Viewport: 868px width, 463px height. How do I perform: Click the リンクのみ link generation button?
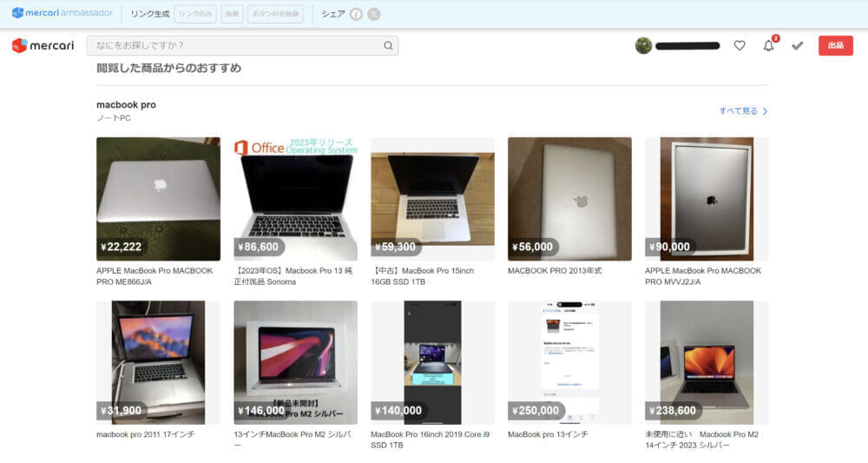pos(195,14)
